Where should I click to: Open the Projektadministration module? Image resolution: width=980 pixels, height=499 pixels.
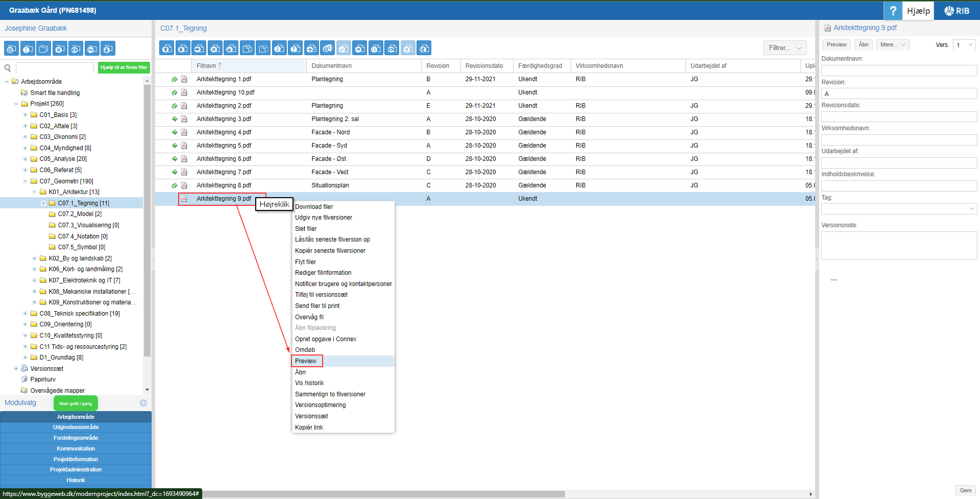tap(76, 469)
